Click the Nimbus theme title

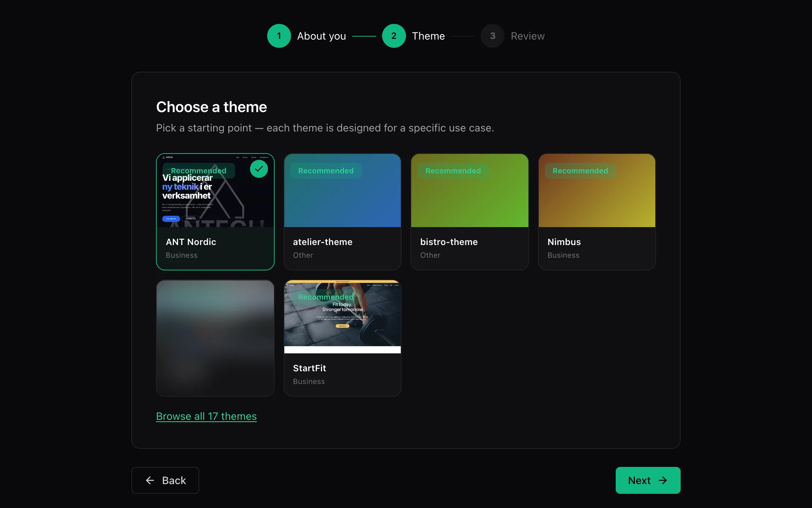pos(564,242)
